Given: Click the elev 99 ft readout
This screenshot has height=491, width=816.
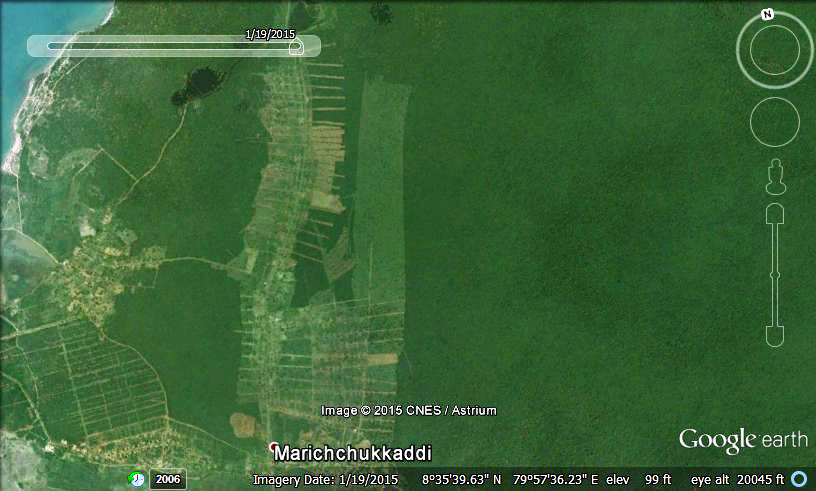Looking at the screenshot, I should pos(639,480).
